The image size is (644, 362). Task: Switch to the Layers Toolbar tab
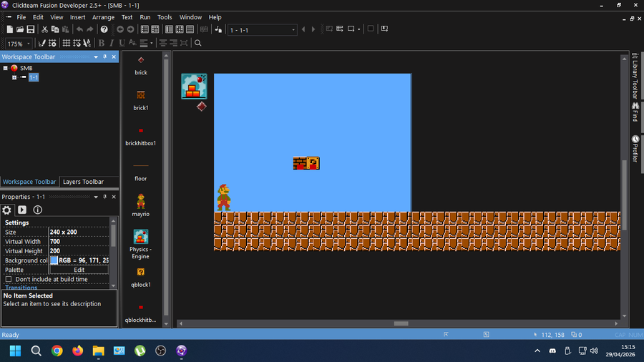[x=84, y=182]
